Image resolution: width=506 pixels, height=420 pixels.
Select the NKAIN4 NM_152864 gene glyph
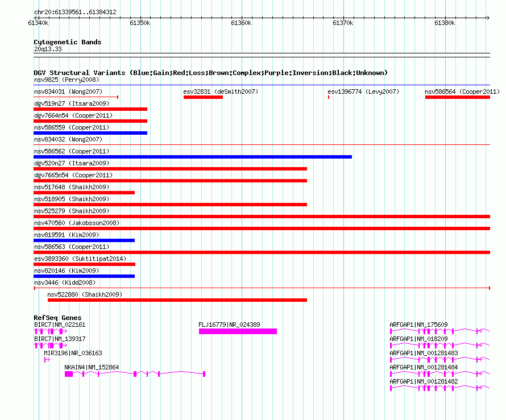[135, 374]
